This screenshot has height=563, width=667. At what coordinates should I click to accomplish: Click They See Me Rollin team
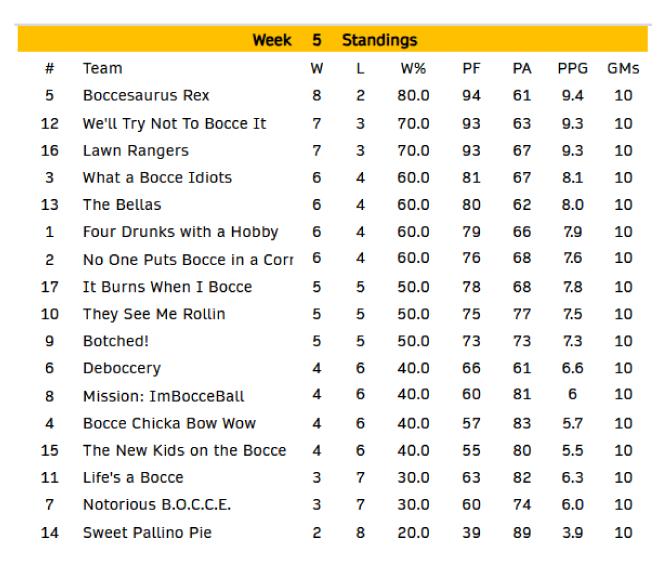point(154,314)
